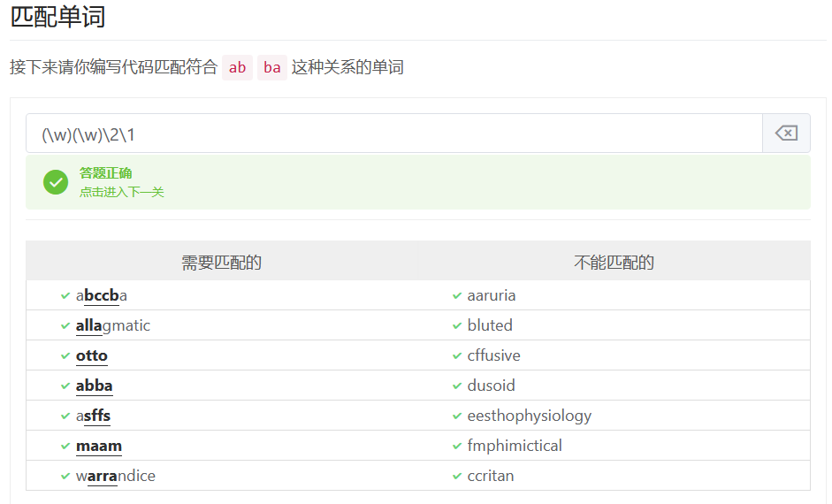Click the checkmark icon beside 'abccba'
This screenshot has width=832, height=504.
click(x=65, y=295)
